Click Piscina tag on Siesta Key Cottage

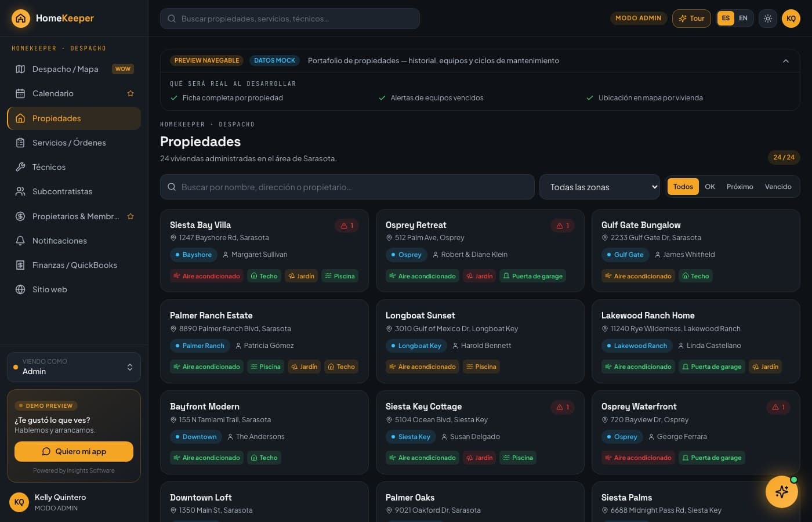(518, 458)
